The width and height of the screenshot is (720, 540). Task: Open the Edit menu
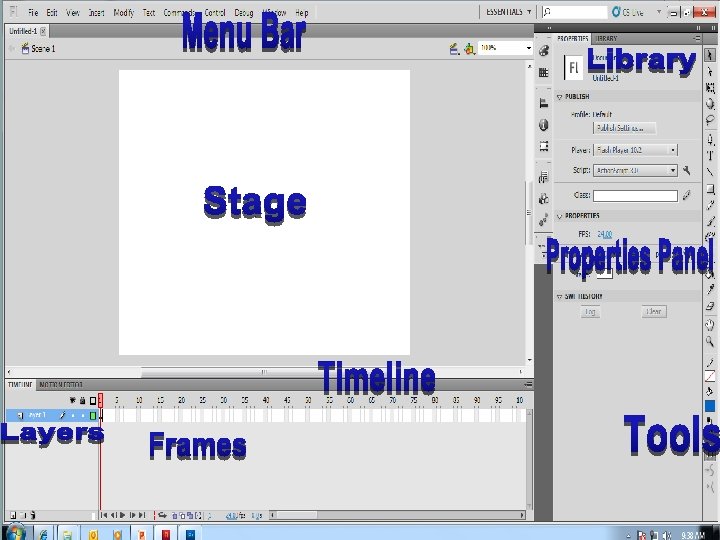tap(52, 13)
